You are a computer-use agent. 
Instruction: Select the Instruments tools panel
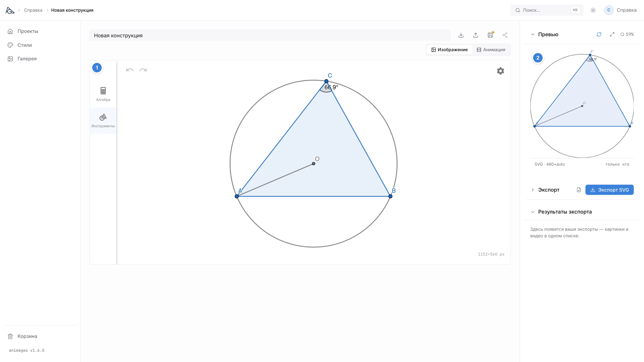[x=103, y=121]
